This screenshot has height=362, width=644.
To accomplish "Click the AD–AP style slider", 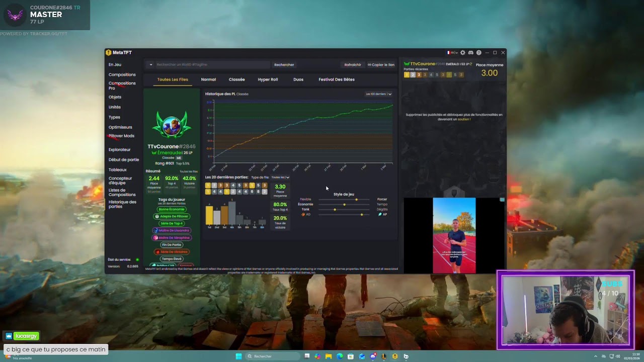I will click(x=344, y=215).
